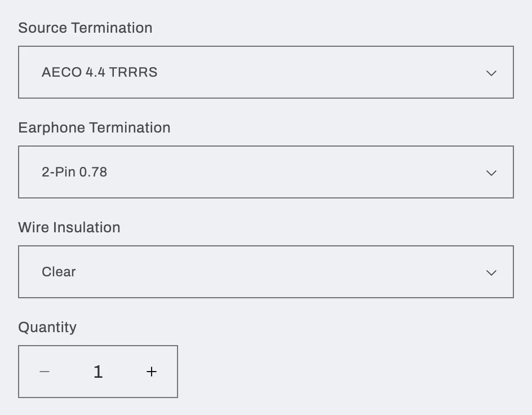Expand the Wire Insulation dropdown
Image resolution: width=532 pixels, height=415 pixels.
[x=265, y=272]
